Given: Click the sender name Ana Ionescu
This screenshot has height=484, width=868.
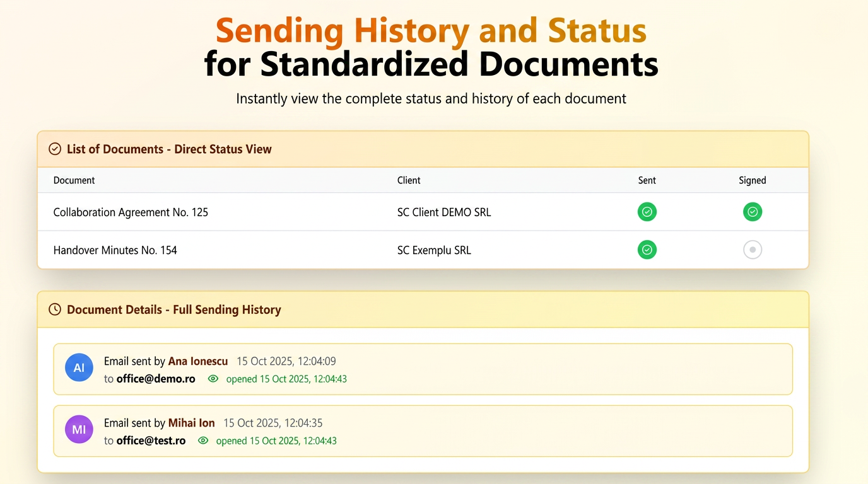Looking at the screenshot, I should coord(198,361).
